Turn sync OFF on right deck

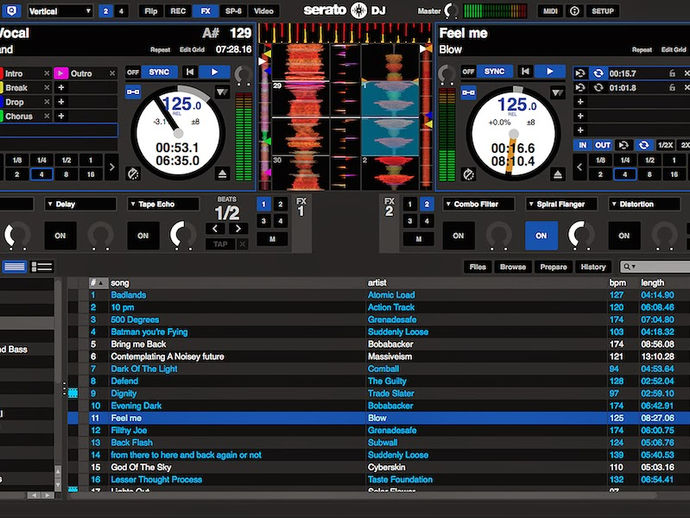pos(468,71)
